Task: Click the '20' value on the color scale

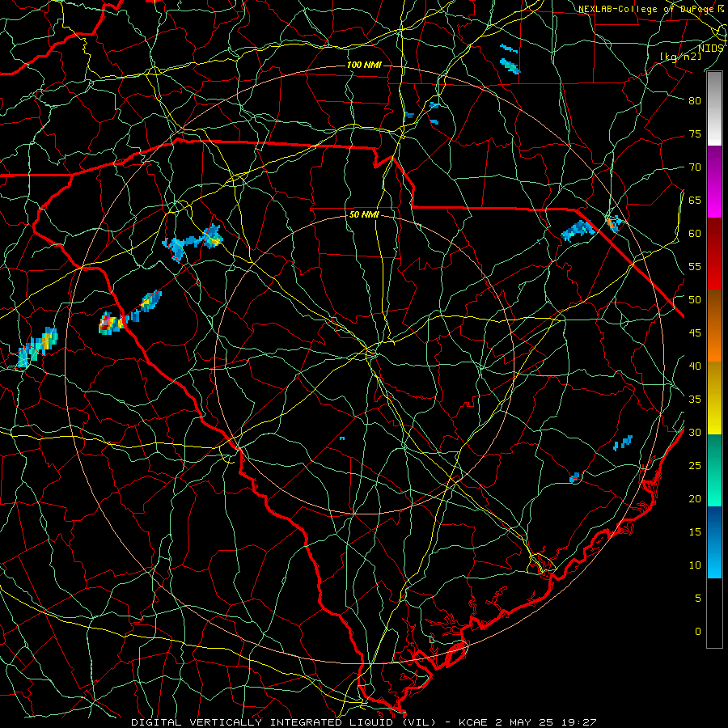Action: [x=695, y=499]
